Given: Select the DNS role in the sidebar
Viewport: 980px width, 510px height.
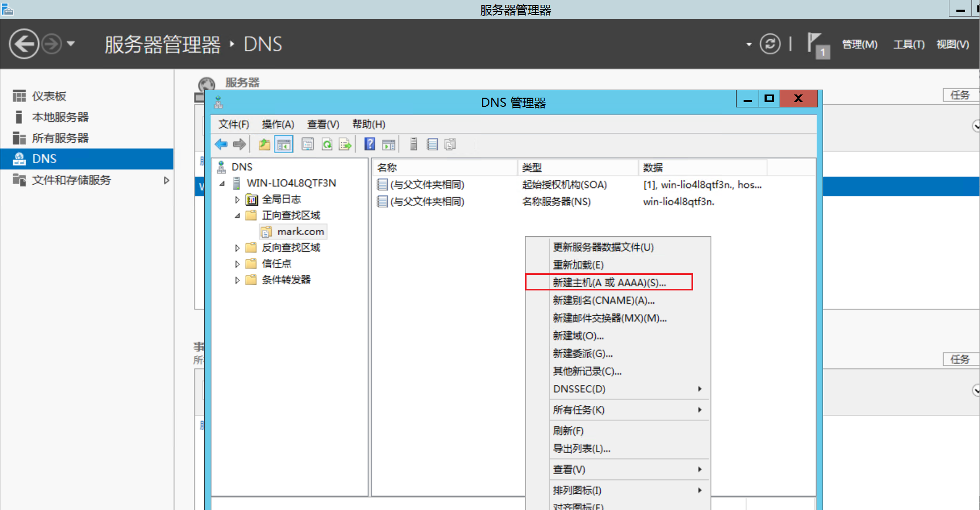Looking at the screenshot, I should pos(87,159).
